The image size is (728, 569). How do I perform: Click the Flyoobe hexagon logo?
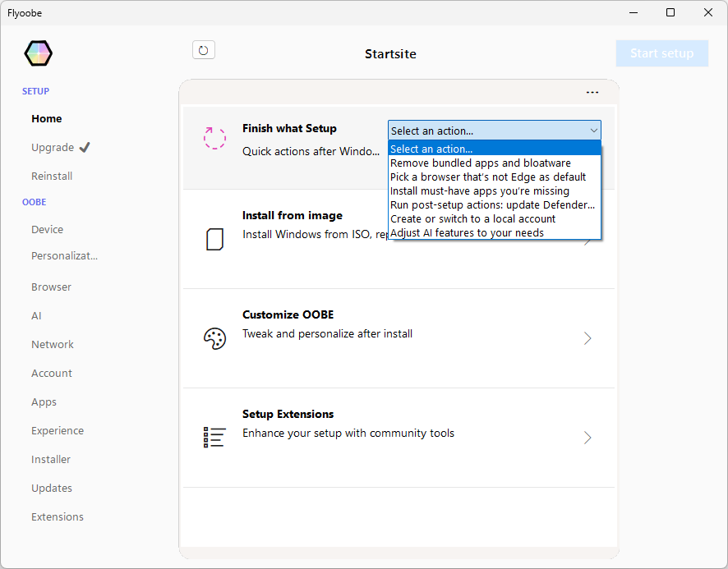(x=38, y=53)
